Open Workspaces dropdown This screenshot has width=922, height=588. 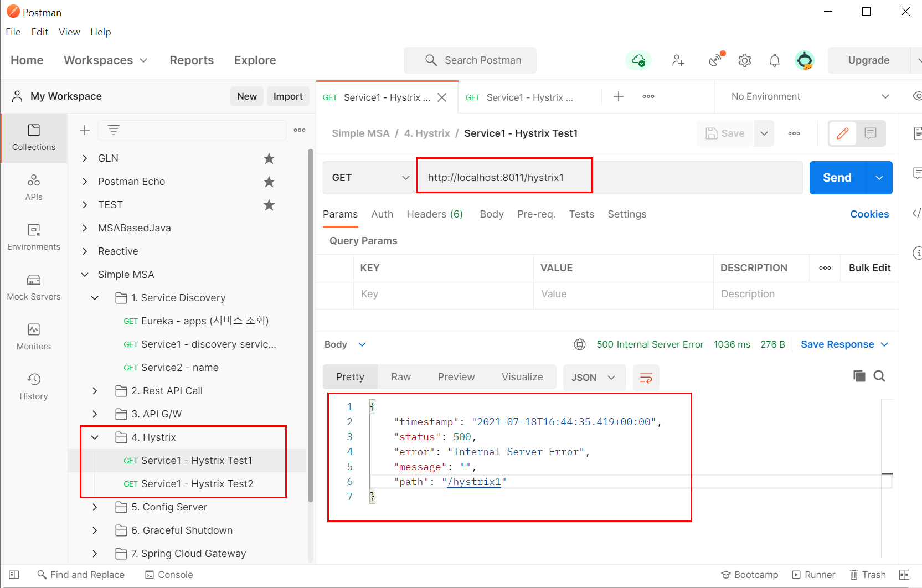coord(105,60)
